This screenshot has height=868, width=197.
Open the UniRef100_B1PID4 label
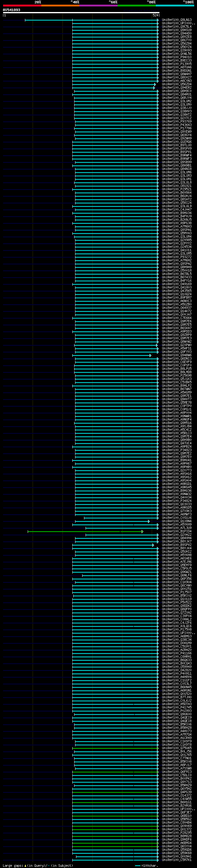(x=176, y=531)
